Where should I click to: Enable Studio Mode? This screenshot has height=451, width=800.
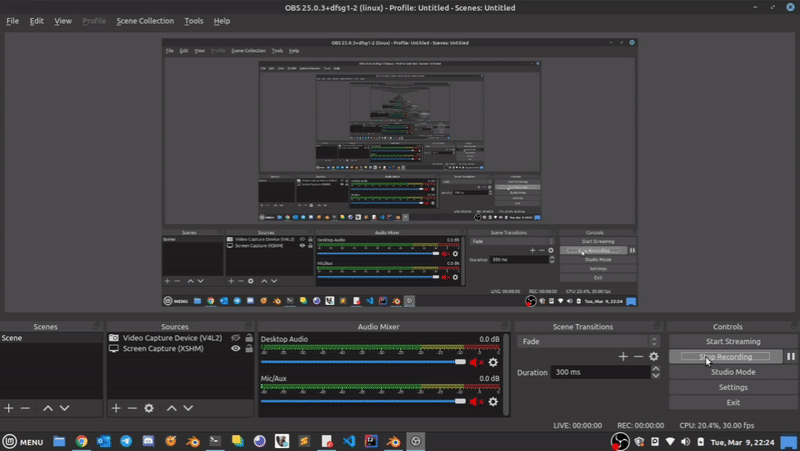point(733,372)
